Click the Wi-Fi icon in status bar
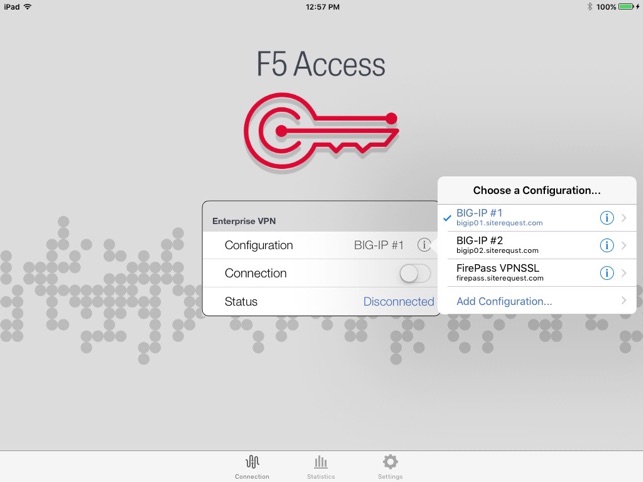The width and height of the screenshot is (643, 482). (27, 7)
